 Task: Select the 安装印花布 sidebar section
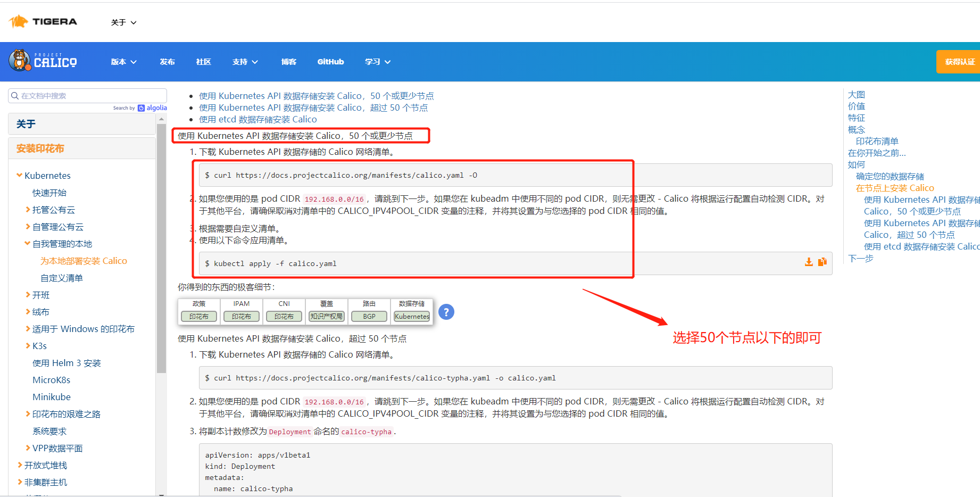(x=82, y=148)
